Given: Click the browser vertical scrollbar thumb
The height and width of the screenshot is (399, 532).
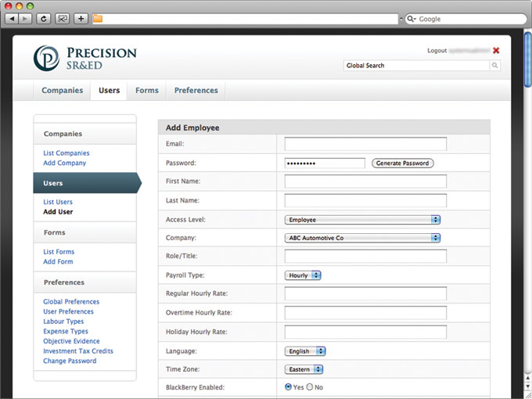Looking at the screenshot, I should pos(528,59).
